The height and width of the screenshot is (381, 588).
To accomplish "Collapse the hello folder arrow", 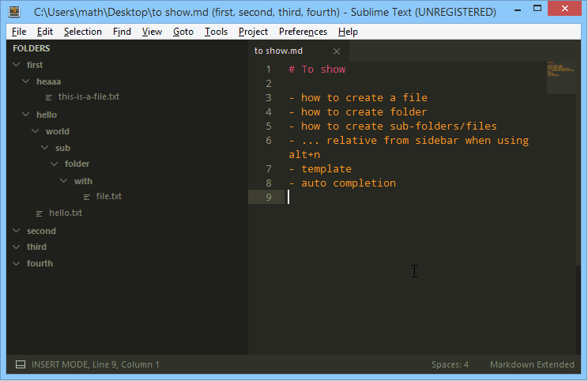I will (x=25, y=114).
